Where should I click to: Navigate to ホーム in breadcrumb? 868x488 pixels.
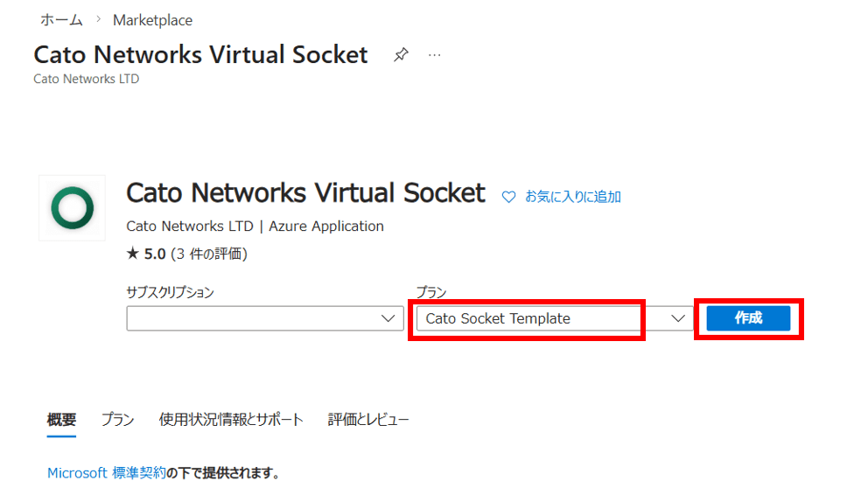click(x=61, y=20)
